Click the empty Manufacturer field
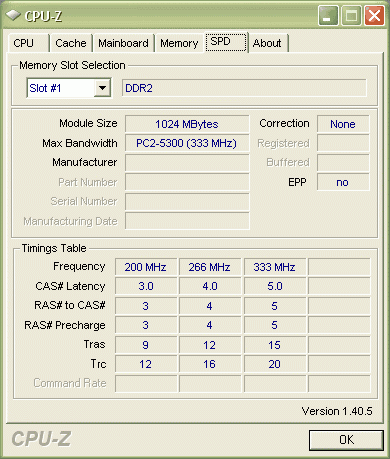Screen dimensions: 390x459 [x=187, y=163]
